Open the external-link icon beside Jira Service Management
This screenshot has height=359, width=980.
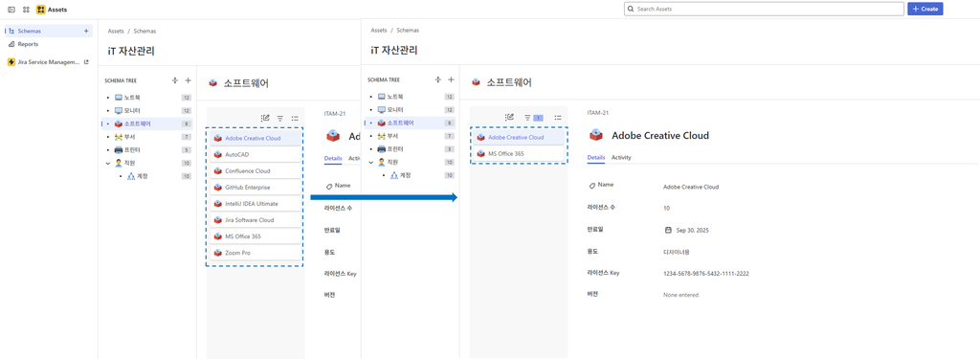click(86, 62)
